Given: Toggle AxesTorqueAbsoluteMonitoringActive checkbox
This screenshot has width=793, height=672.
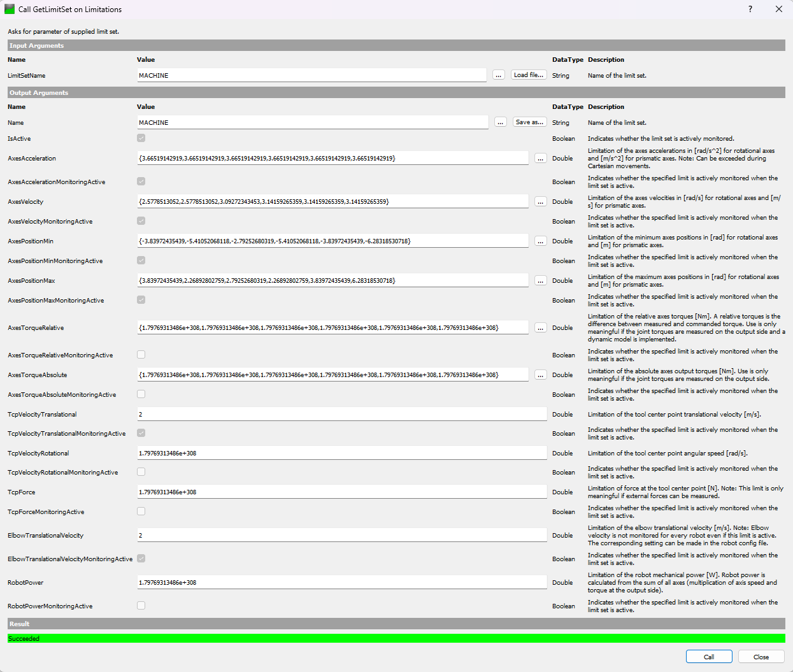Looking at the screenshot, I should (x=141, y=394).
